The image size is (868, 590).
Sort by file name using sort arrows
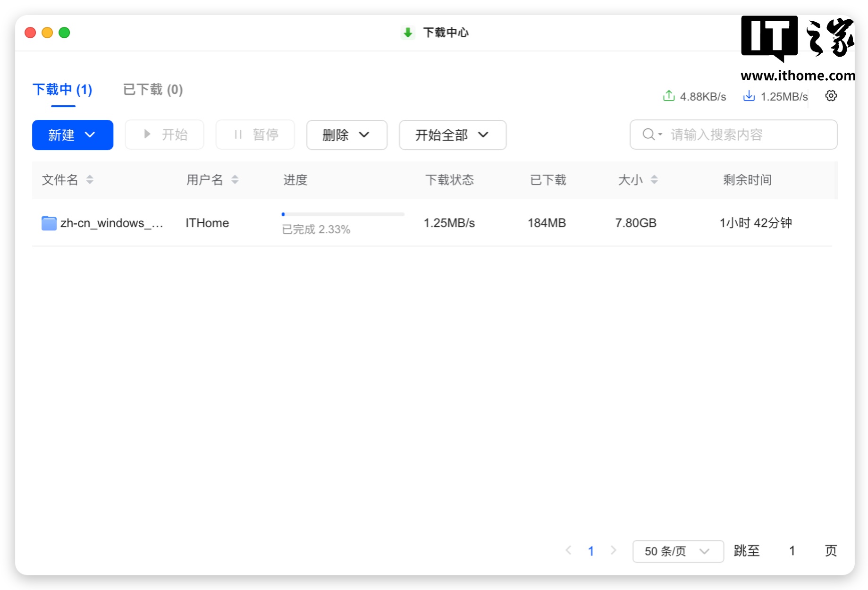(90, 179)
